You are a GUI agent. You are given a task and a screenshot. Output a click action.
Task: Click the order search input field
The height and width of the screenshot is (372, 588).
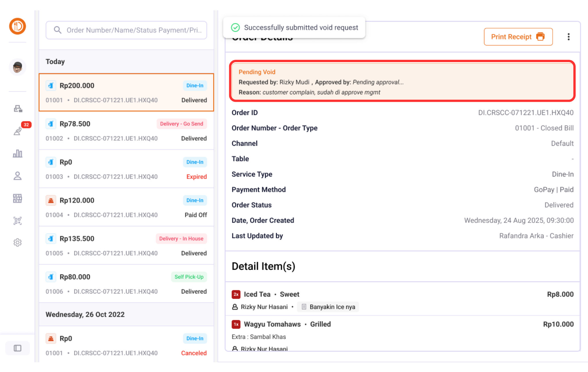(x=126, y=30)
